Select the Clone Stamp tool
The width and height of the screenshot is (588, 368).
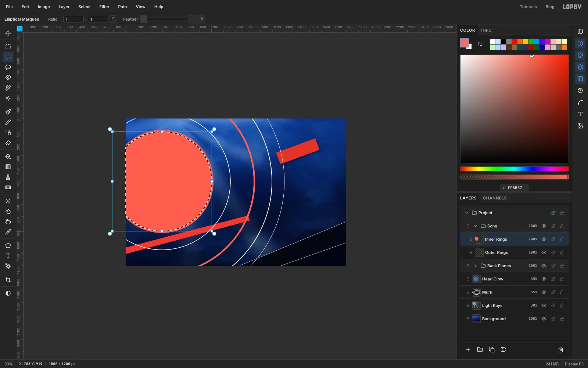[8, 177]
